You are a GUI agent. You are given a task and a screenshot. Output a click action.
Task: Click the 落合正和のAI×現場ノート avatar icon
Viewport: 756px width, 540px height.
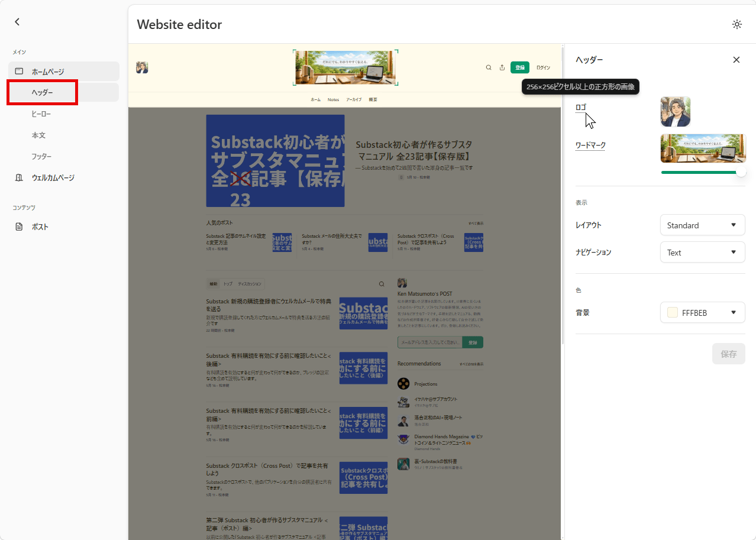(x=403, y=421)
